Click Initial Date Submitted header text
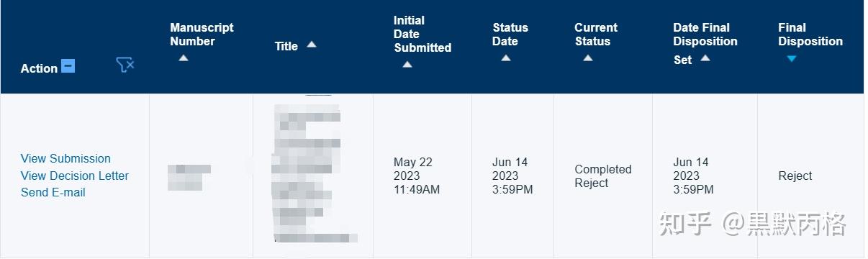 pyautogui.click(x=422, y=34)
